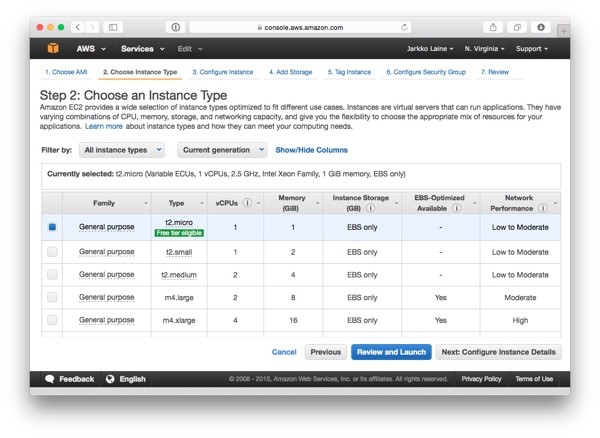600x438 pixels.
Task: Click the m4.xlarge type cell
Action: 179,320
